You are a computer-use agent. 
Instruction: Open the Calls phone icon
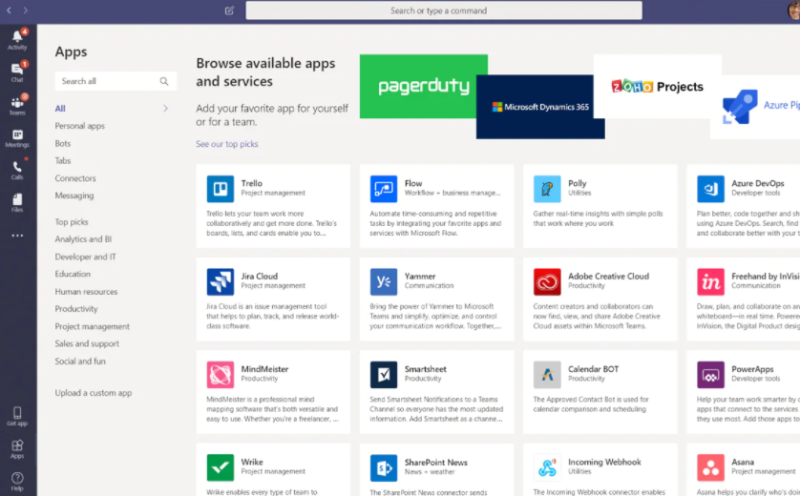(17, 167)
